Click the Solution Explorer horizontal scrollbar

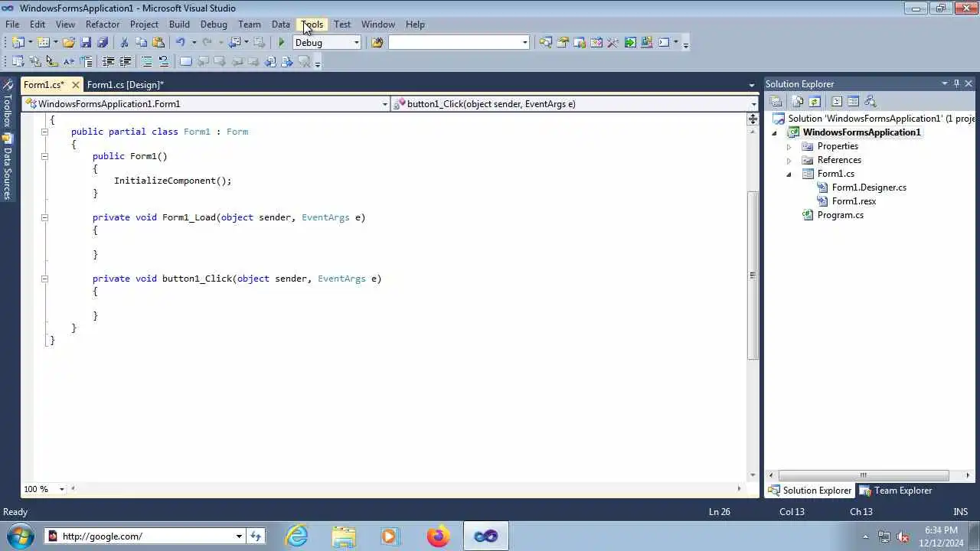coord(862,475)
